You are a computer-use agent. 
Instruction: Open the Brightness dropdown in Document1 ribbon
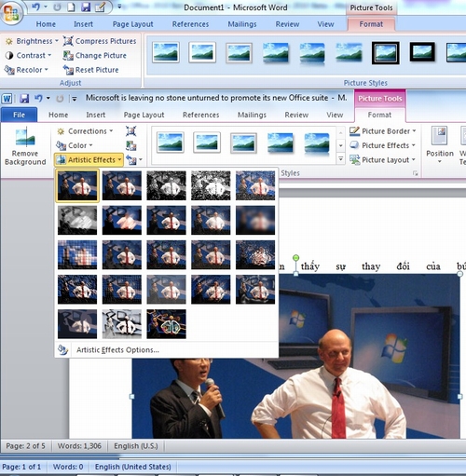pos(32,41)
